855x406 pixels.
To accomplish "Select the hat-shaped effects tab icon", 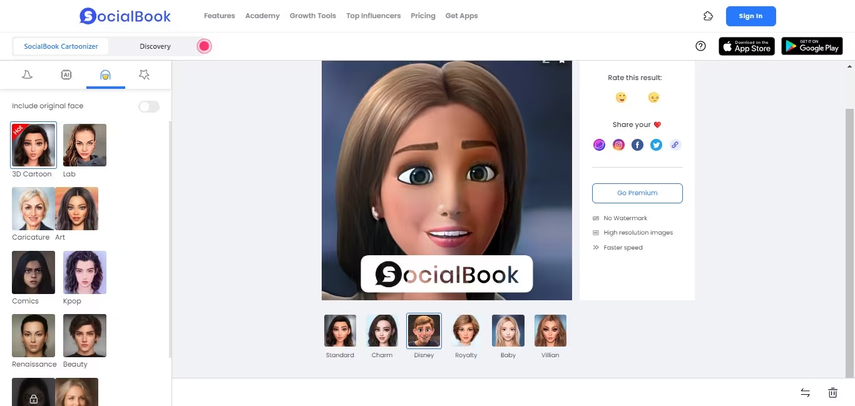I will 27,75.
